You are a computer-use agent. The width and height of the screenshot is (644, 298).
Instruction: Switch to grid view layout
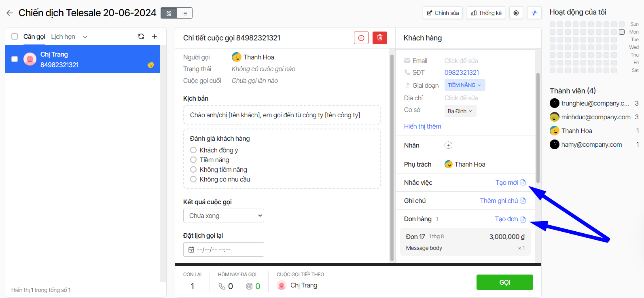(x=169, y=13)
